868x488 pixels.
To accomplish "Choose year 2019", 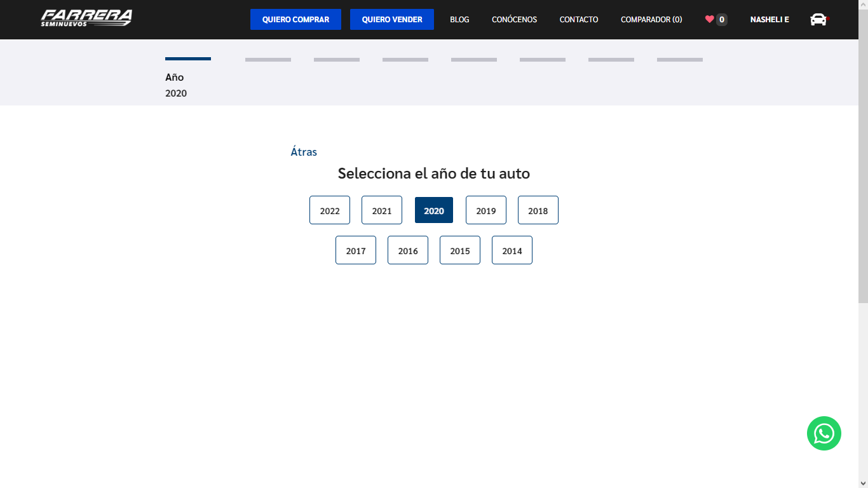I will 486,210.
